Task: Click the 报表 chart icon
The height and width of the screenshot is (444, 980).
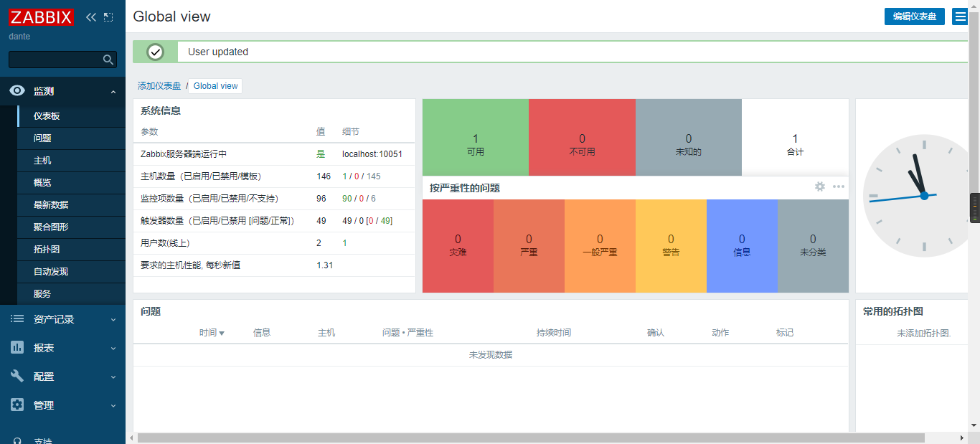Action: (x=17, y=347)
